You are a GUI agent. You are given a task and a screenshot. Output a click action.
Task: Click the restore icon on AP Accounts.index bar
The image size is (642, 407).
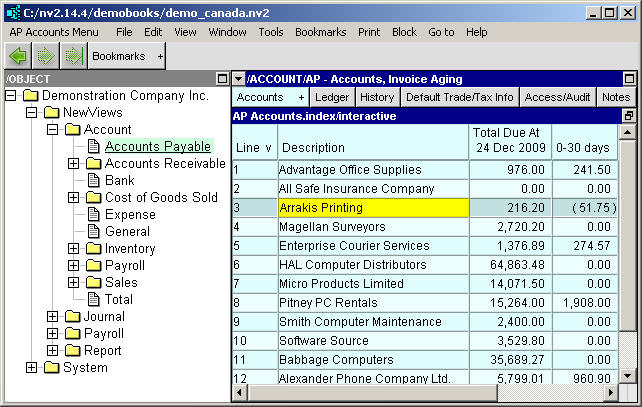tap(629, 116)
